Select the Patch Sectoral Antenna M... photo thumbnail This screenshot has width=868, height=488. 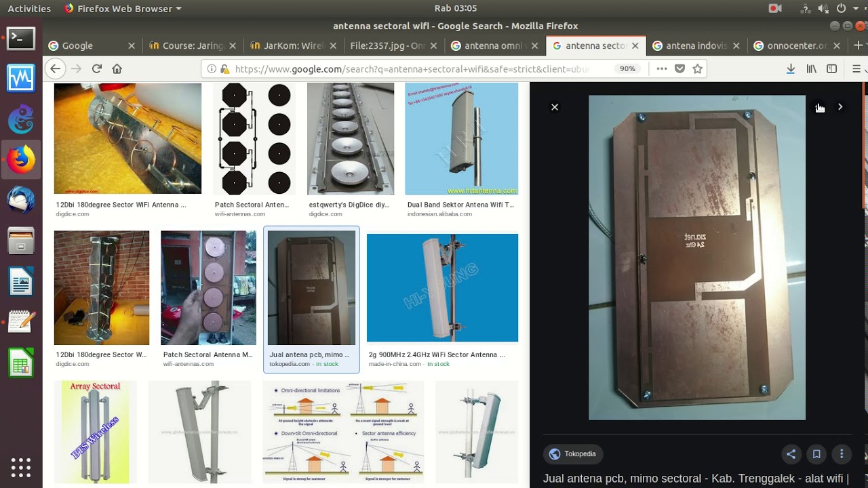pyautogui.click(x=208, y=287)
